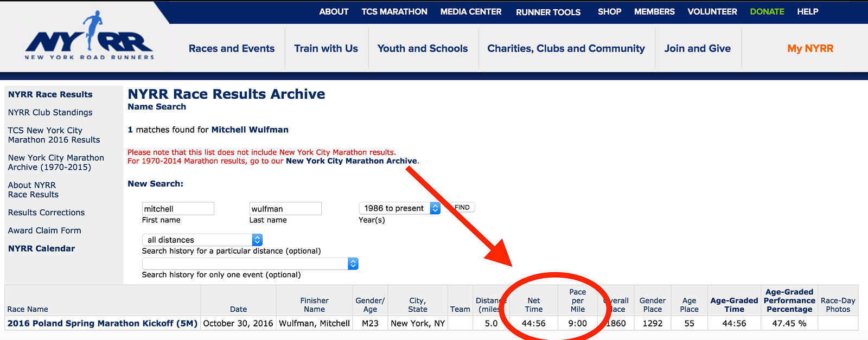This screenshot has width=868, height=340.
Task: Click the 9:00 pace cell
Action: (578, 323)
